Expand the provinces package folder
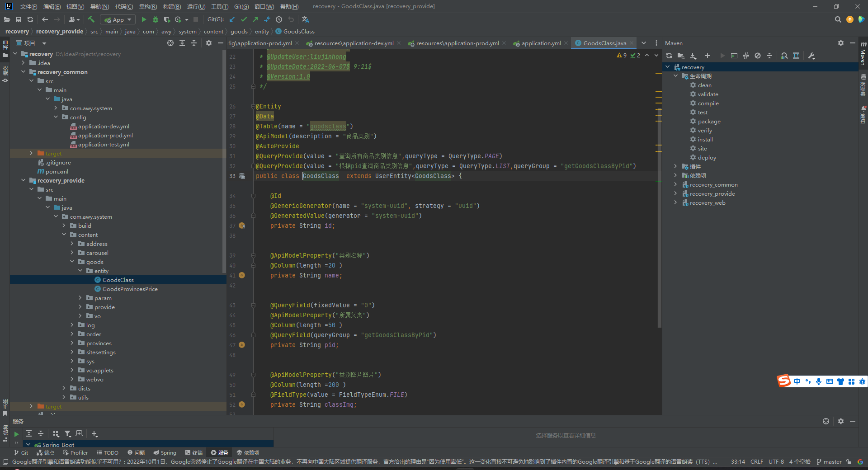Viewport: 868px width, 470px height. point(72,343)
